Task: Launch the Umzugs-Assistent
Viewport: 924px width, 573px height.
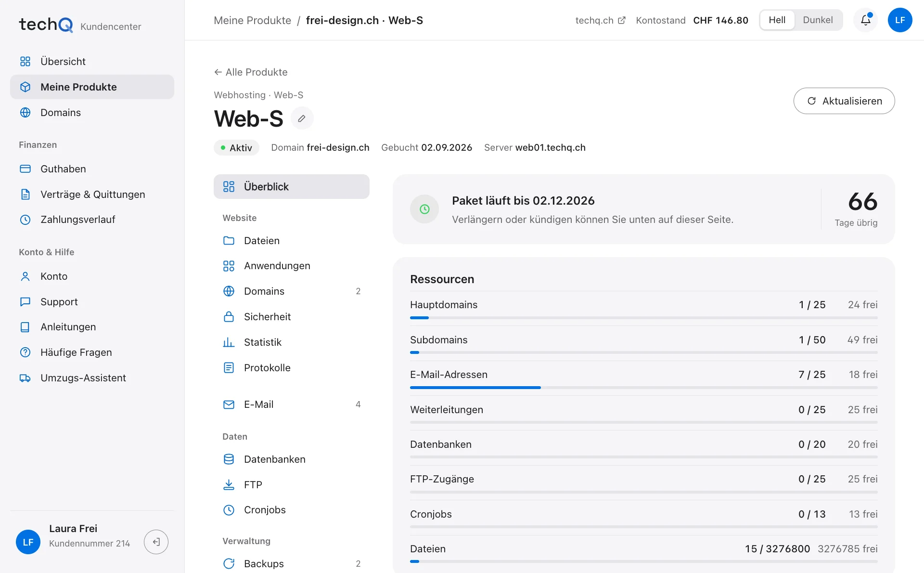Action: pos(92,378)
